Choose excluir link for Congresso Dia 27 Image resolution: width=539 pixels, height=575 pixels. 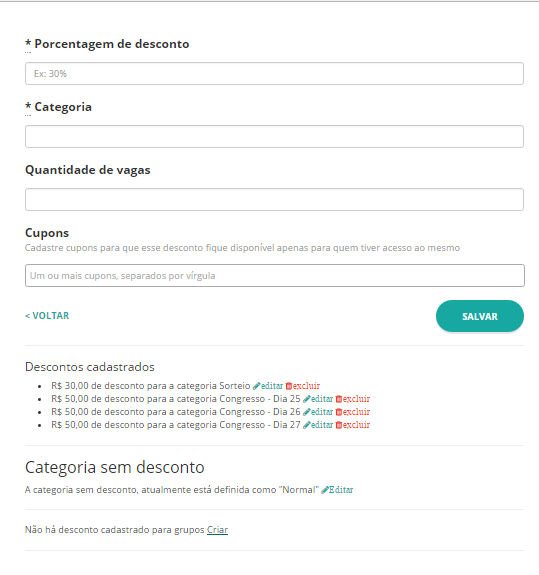[x=356, y=425]
